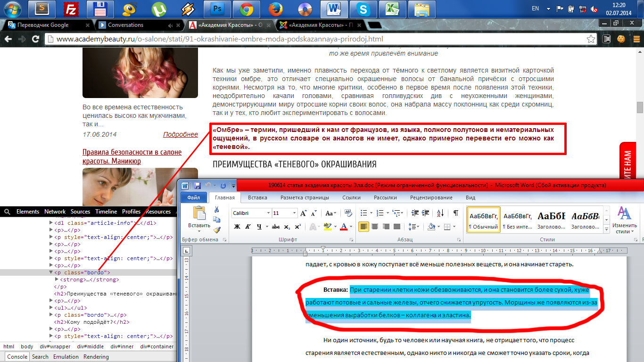Click the Increase Indent icon in Word
The image size is (644, 362).
pyautogui.click(x=425, y=213)
